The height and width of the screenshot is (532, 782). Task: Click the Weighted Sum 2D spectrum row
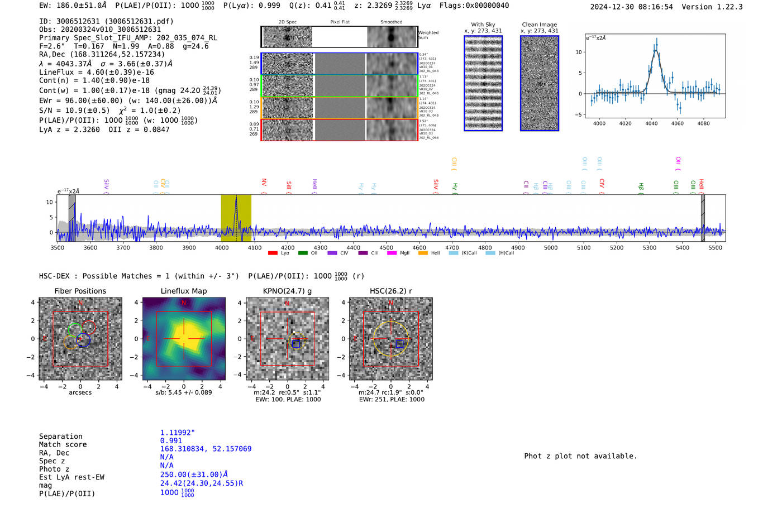click(340, 37)
